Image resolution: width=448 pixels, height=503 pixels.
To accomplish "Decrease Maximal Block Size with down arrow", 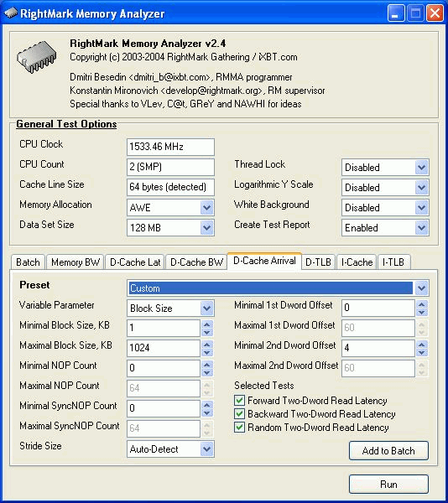I will 207,353.
